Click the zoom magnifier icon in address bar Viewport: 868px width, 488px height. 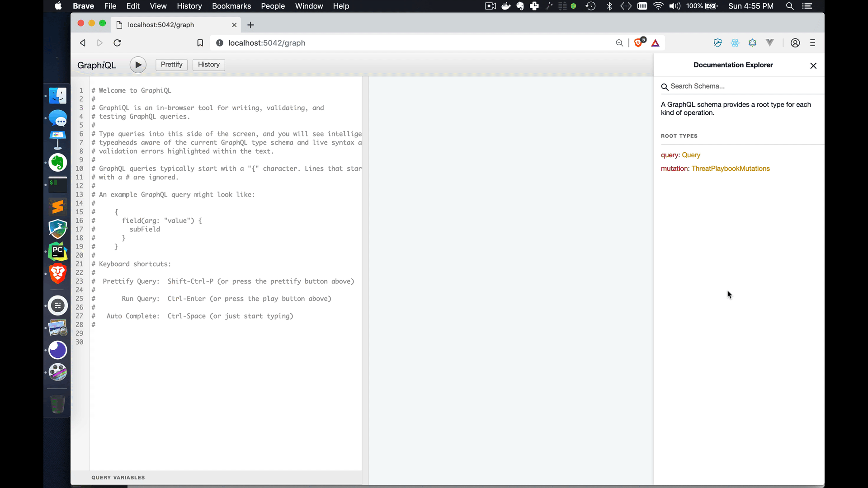coord(619,43)
